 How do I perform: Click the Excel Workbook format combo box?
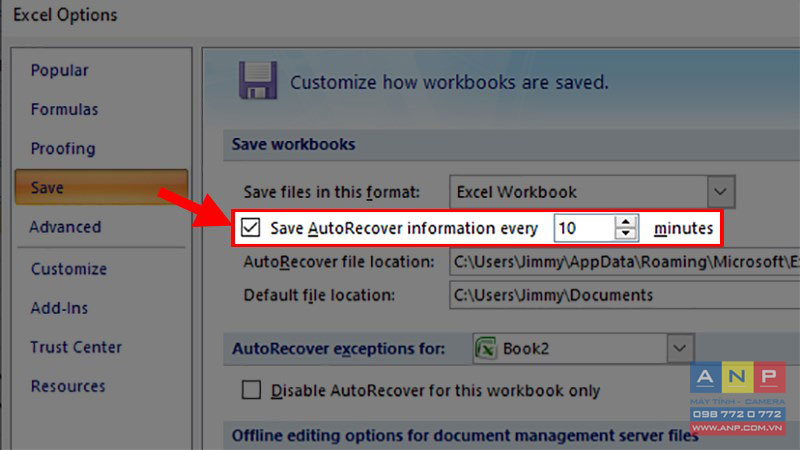click(x=592, y=192)
